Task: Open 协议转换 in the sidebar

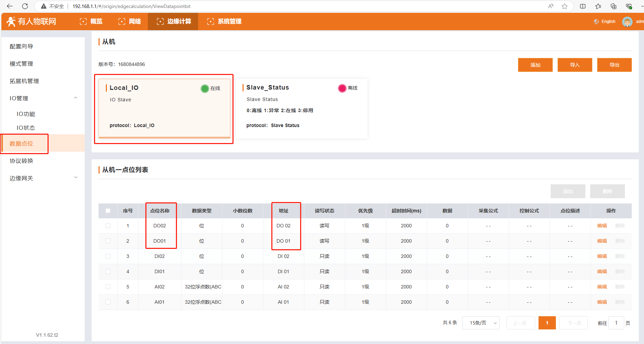Action: click(x=22, y=161)
